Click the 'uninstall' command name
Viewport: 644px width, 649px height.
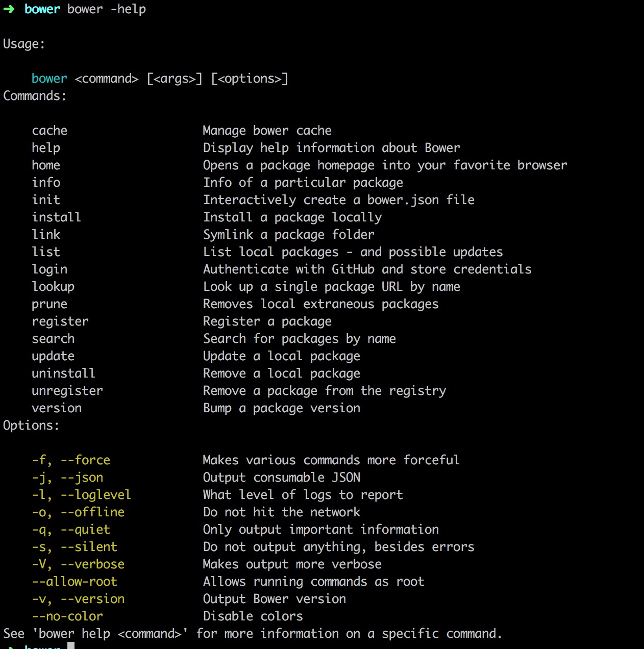[64, 373]
